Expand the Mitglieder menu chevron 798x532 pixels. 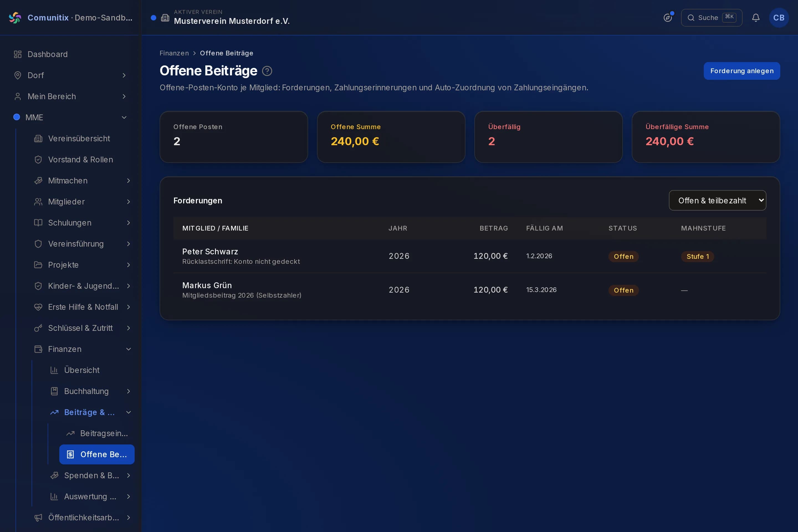click(129, 202)
